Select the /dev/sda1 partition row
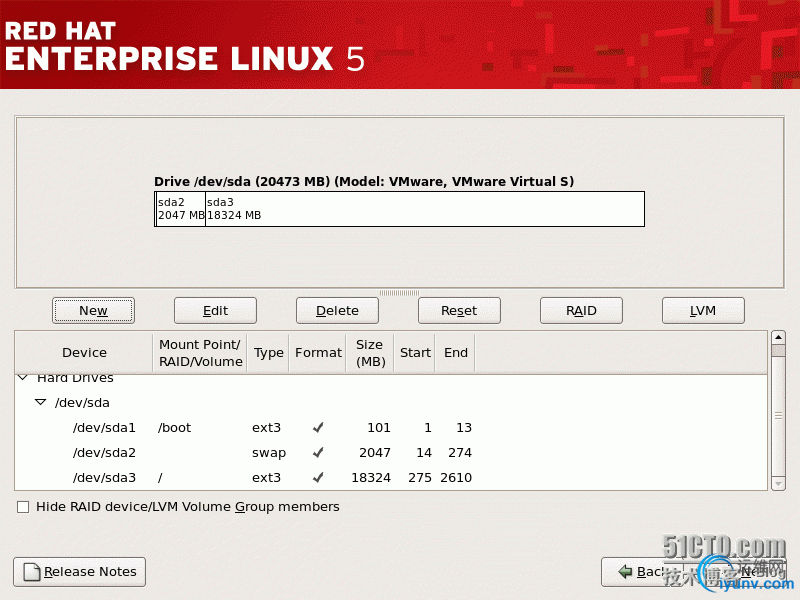Screen dimensions: 800x600 [x=391, y=428]
